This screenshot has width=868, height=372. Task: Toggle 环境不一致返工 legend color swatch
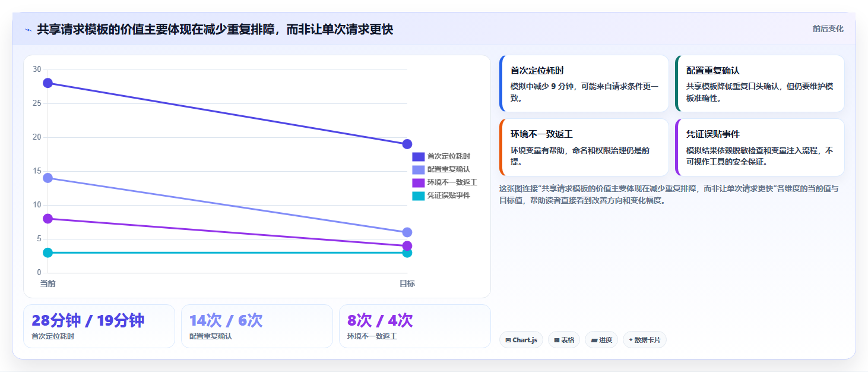419,182
